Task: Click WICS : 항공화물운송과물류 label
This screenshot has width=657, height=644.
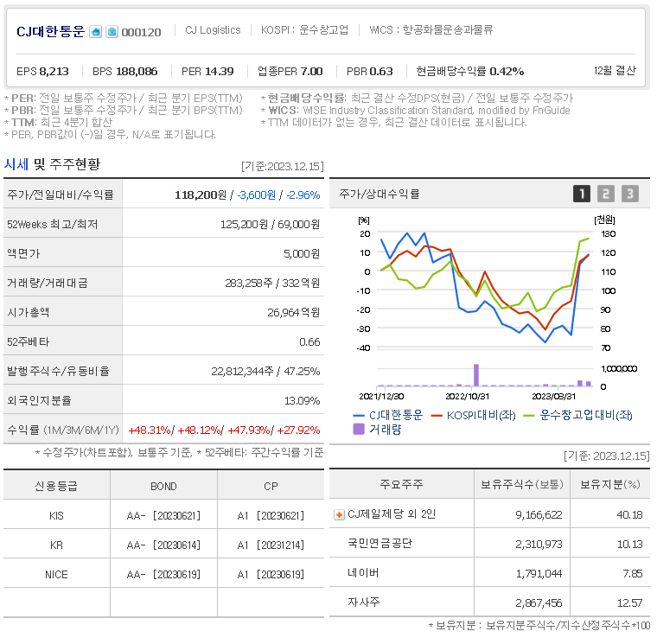Action: tap(431, 30)
